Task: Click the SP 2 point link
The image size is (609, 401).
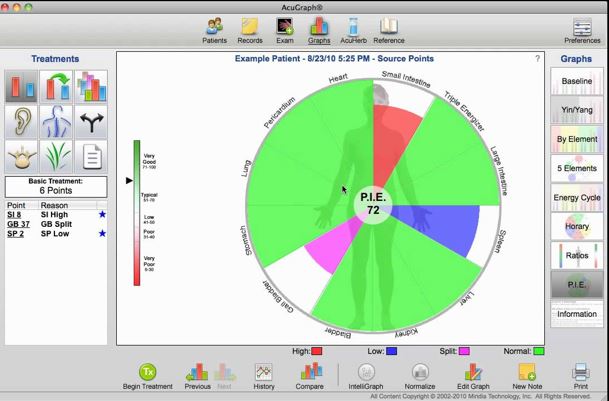Action: [x=16, y=234]
